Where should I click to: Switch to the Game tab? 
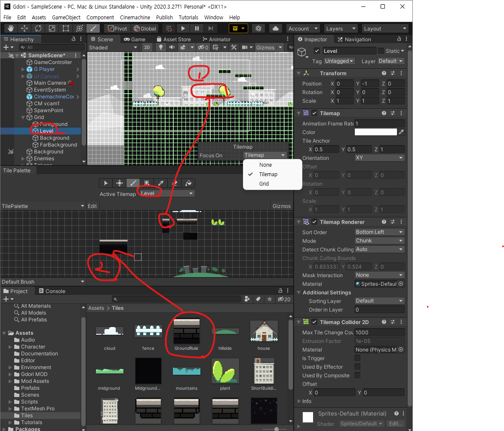135,39
